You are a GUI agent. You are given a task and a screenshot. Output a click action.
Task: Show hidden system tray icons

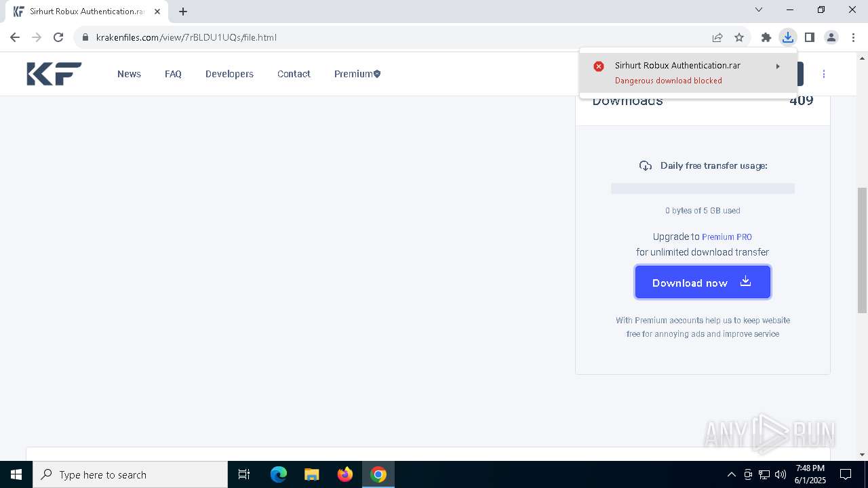point(731,474)
